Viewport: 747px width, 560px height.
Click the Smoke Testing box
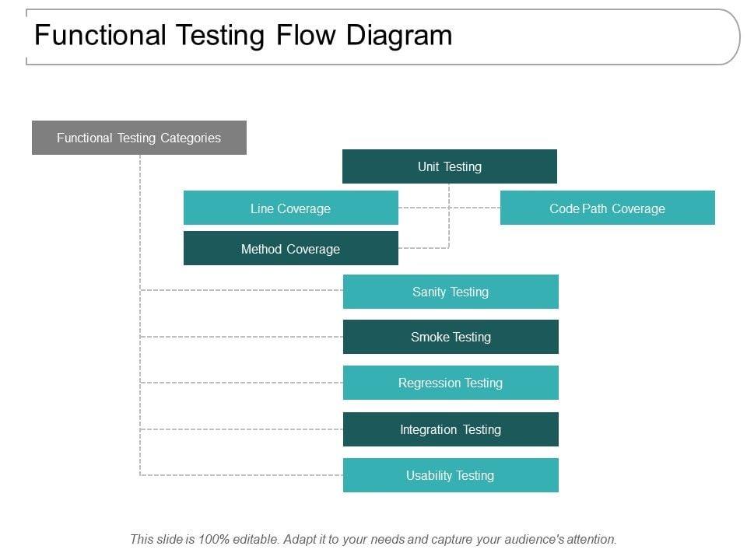[451, 337]
